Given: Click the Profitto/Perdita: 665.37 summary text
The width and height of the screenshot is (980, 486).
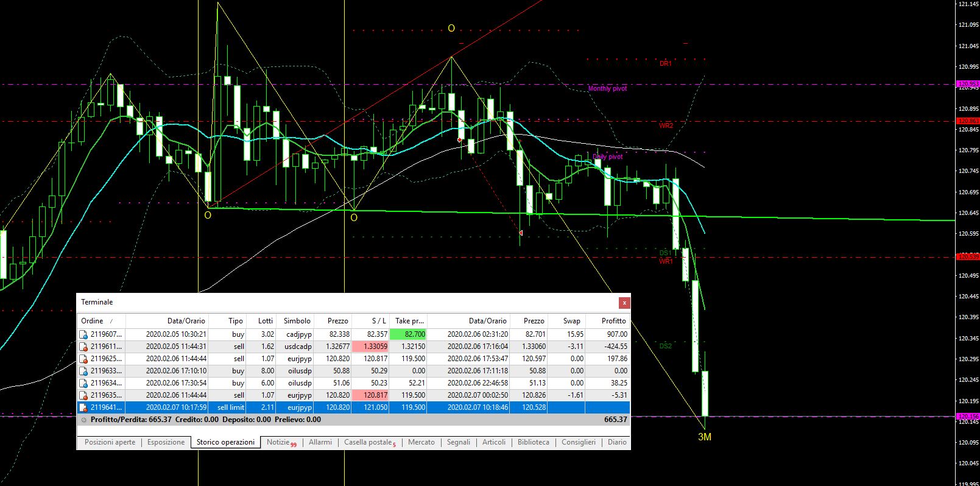Looking at the screenshot, I should pos(131,420).
